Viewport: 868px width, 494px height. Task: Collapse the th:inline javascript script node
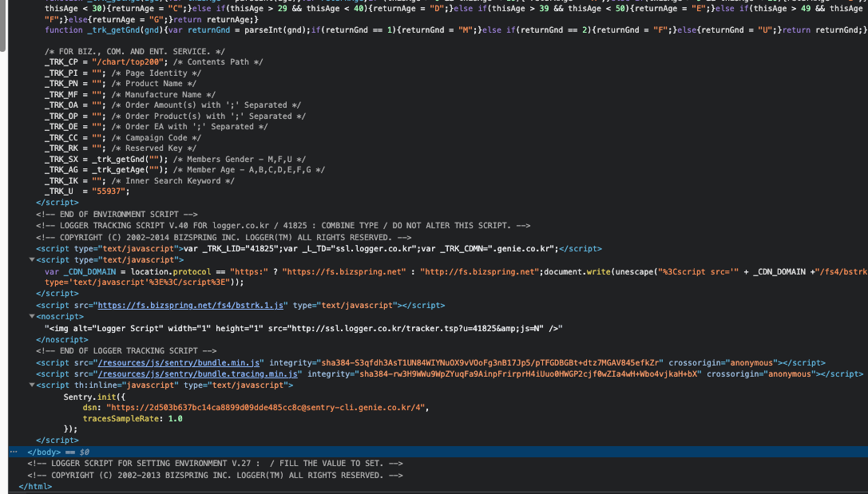pyautogui.click(x=32, y=385)
